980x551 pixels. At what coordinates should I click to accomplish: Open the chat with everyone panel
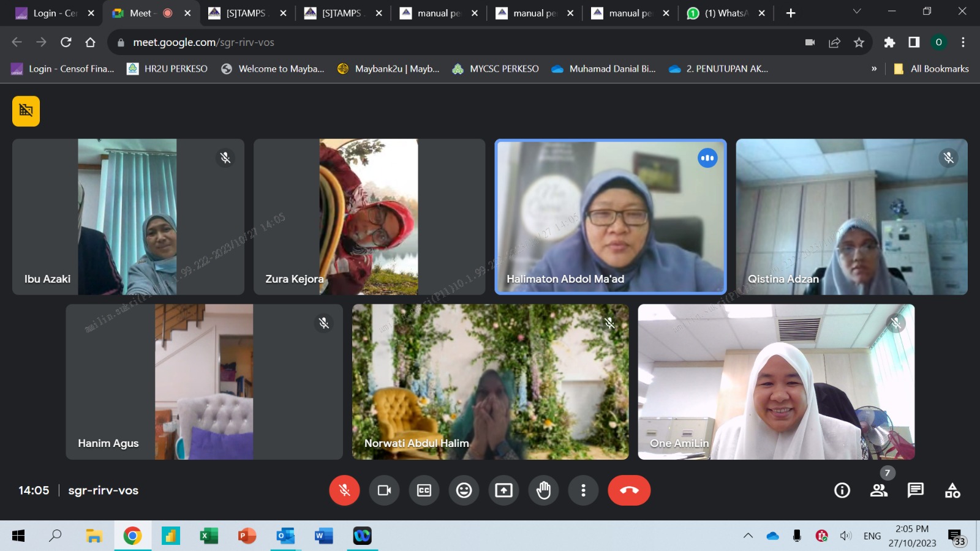[916, 490]
